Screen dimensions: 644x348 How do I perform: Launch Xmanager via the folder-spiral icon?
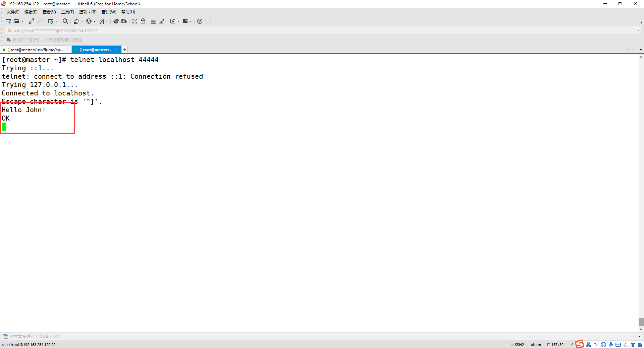124,21
